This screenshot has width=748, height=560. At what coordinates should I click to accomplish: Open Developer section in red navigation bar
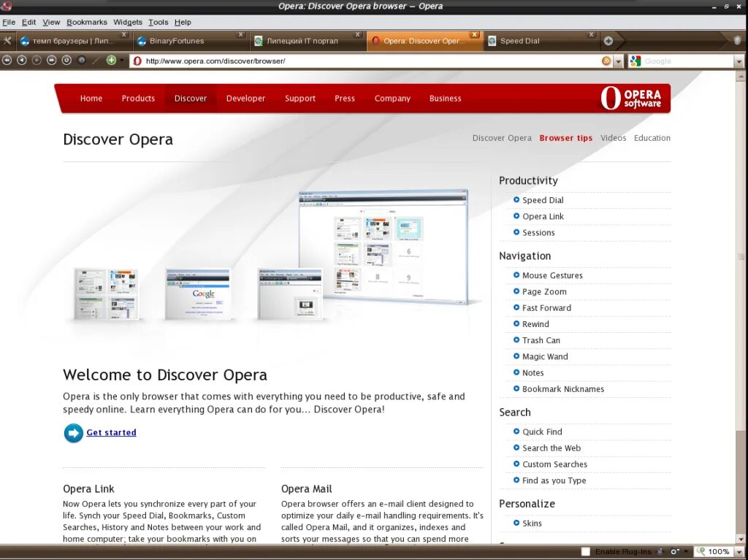[245, 99]
